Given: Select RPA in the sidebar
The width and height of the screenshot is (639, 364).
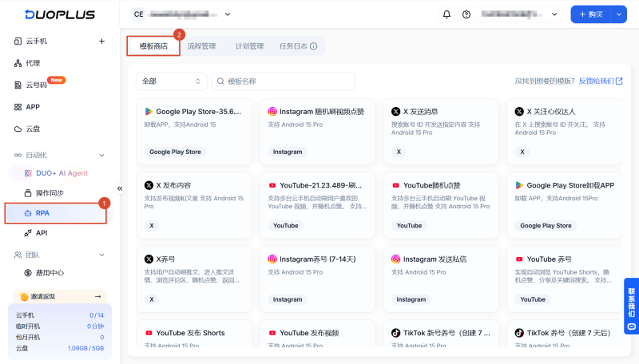Looking at the screenshot, I should tap(56, 213).
